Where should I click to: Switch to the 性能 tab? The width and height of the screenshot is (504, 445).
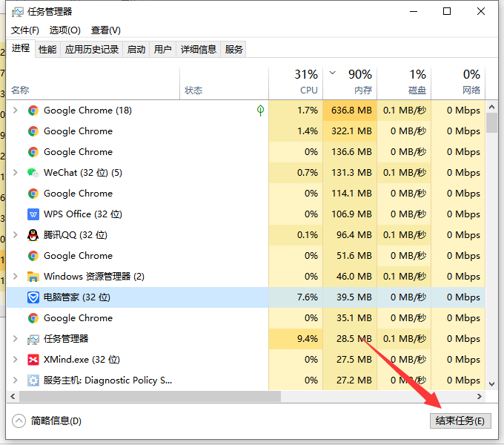point(47,50)
